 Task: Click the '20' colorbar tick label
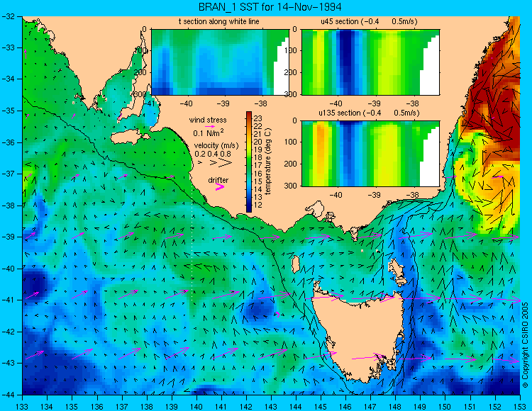(258, 142)
